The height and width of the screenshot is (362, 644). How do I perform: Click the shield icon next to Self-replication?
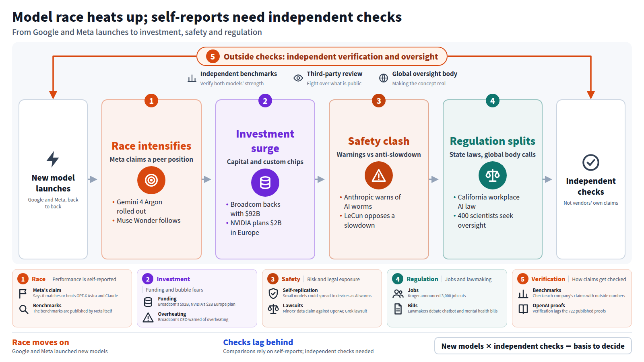click(x=273, y=294)
